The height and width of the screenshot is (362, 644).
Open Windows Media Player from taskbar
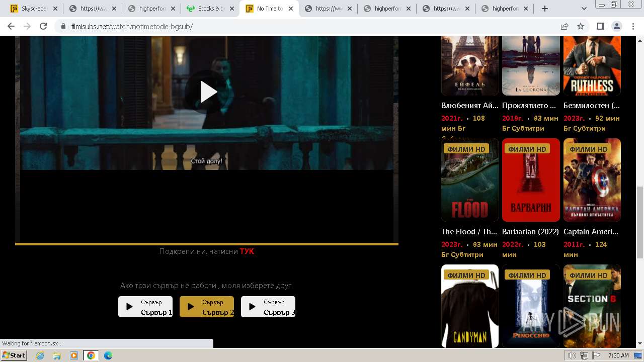click(x=74, y=355)
